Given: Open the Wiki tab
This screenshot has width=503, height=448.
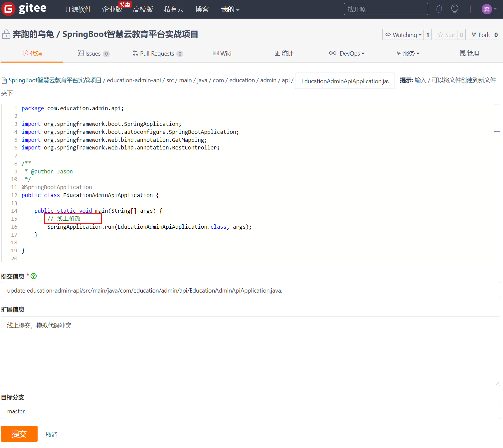Looking at the screenshot, I should (222, 53).
